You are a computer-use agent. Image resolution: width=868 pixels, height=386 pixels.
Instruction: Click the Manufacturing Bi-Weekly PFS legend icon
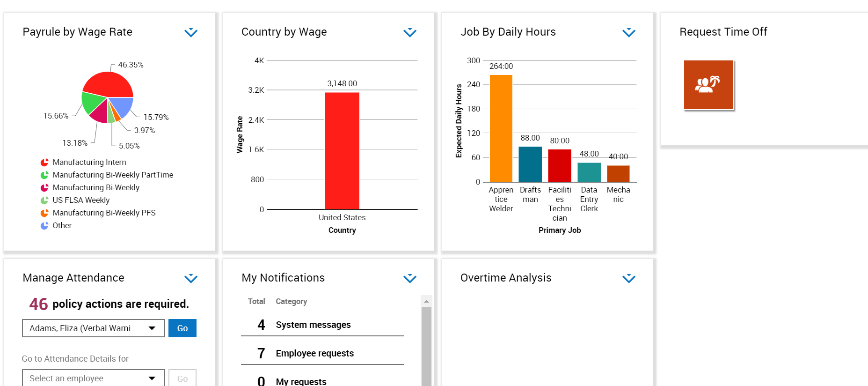[44, 213]
